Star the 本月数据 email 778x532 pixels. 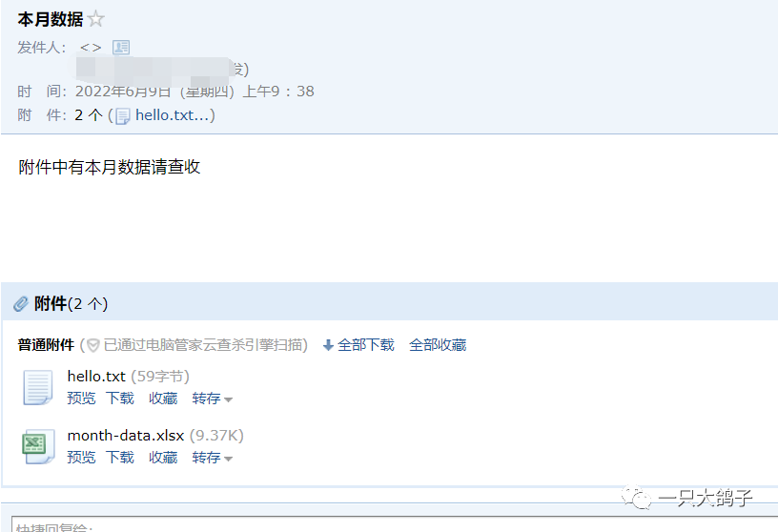click(x=95, y=19)
